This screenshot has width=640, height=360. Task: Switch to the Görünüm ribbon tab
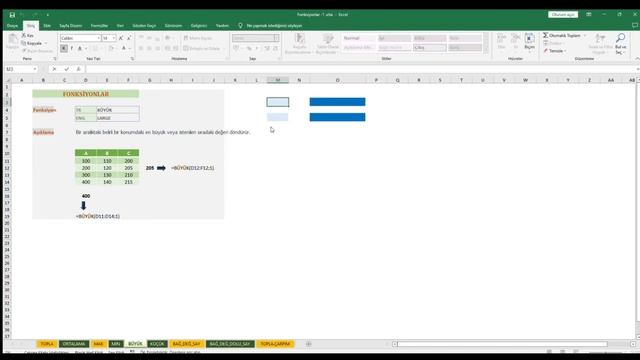[x=173, y=26]
